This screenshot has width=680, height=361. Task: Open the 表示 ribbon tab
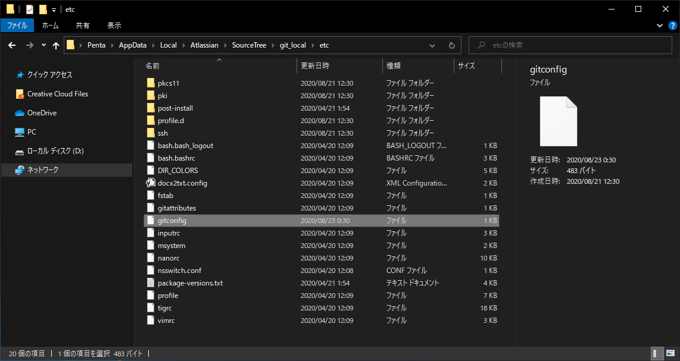pyautogui.click(x=114, y=26)
